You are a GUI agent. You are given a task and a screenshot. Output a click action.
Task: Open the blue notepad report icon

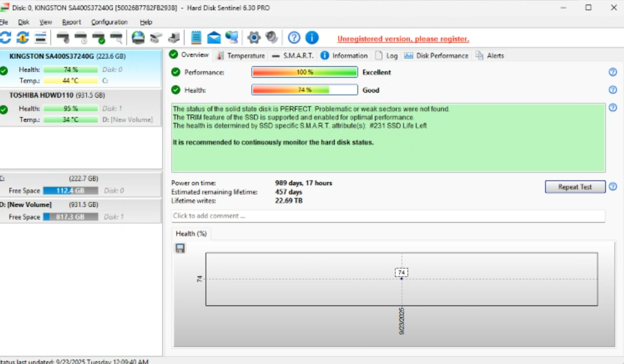(x=196, y=38)
